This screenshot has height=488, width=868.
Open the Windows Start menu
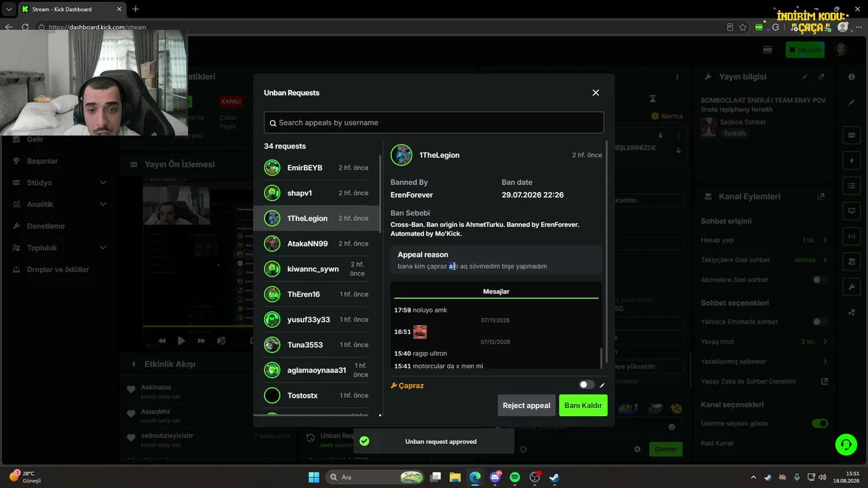click(314, 477)
